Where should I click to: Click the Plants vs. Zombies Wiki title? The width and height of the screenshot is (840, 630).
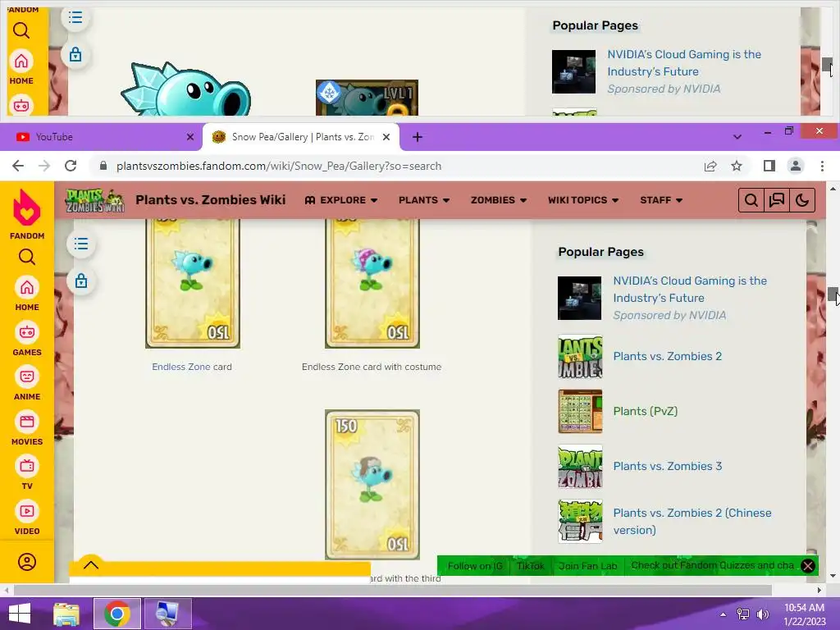[x=211, y=200]
